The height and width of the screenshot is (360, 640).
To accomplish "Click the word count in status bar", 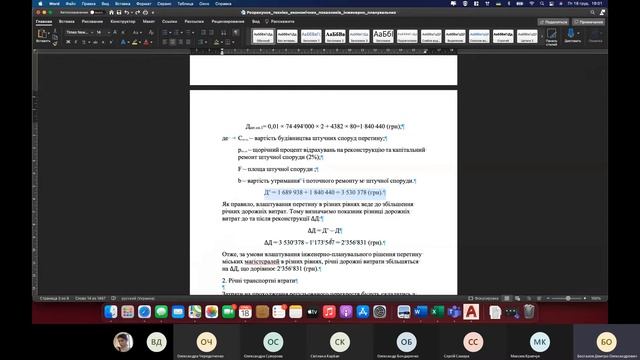I will (x=90, y=298).
